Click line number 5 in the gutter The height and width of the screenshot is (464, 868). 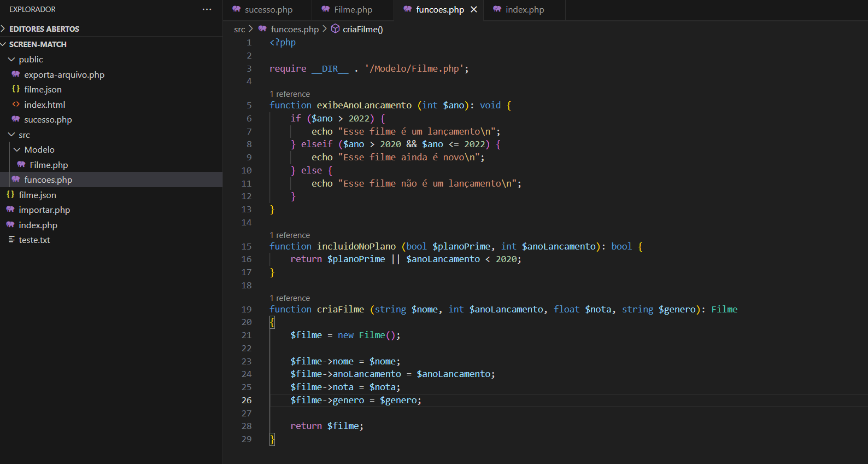[x=249, y=105]
